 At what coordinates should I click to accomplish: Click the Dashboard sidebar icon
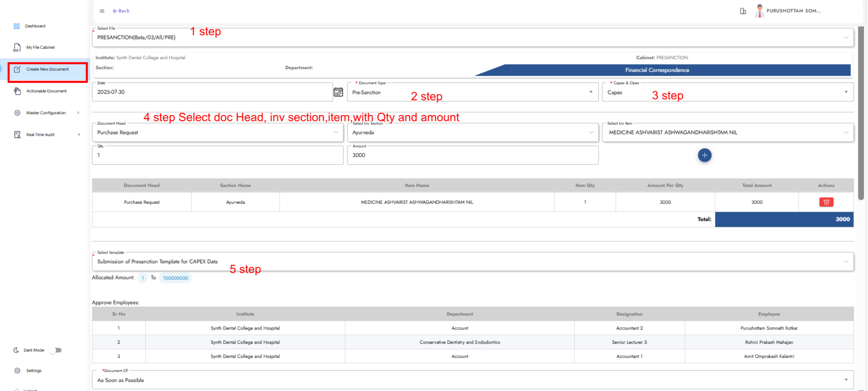(x=17, y=26)
